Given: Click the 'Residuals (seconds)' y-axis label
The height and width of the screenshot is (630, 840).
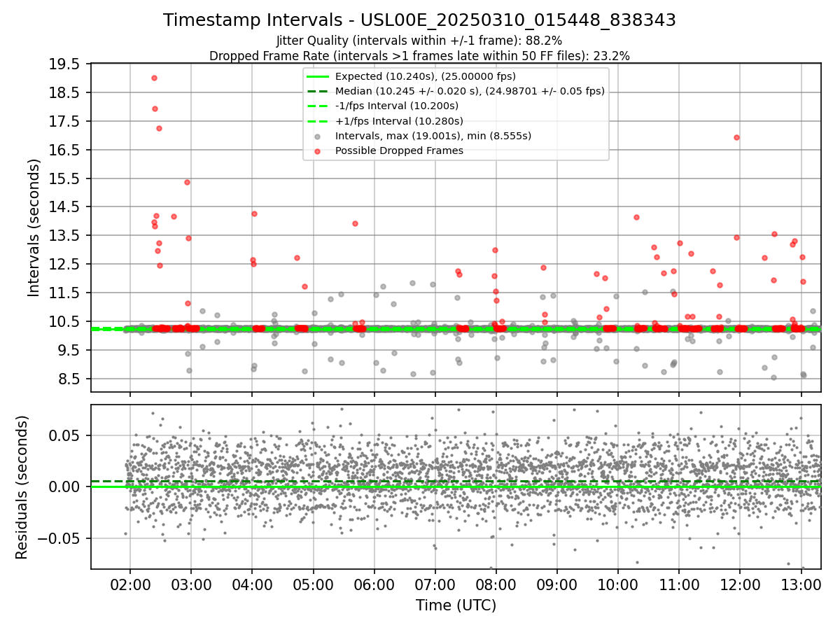Looking at the screenshot, I should tap(22, 487).
